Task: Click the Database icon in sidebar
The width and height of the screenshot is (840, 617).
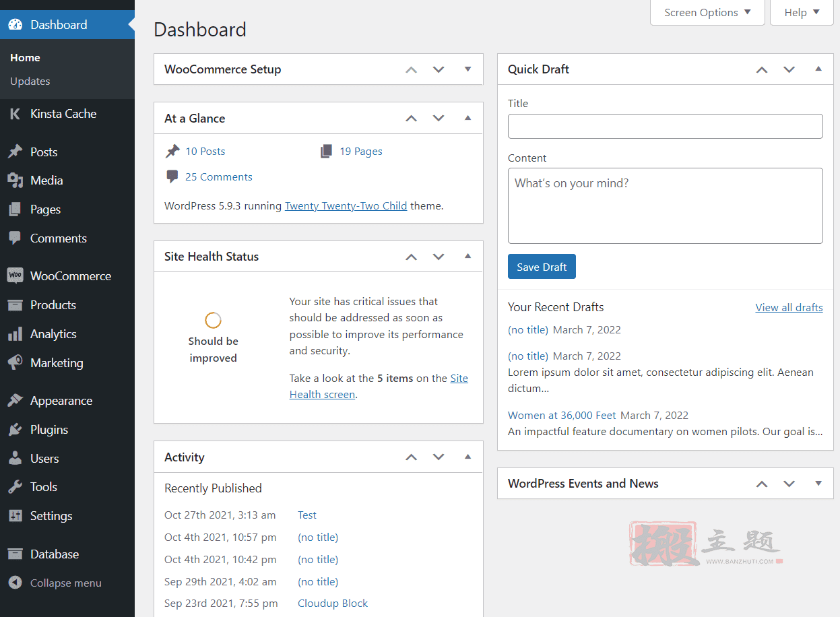Action: click(15, 554)
